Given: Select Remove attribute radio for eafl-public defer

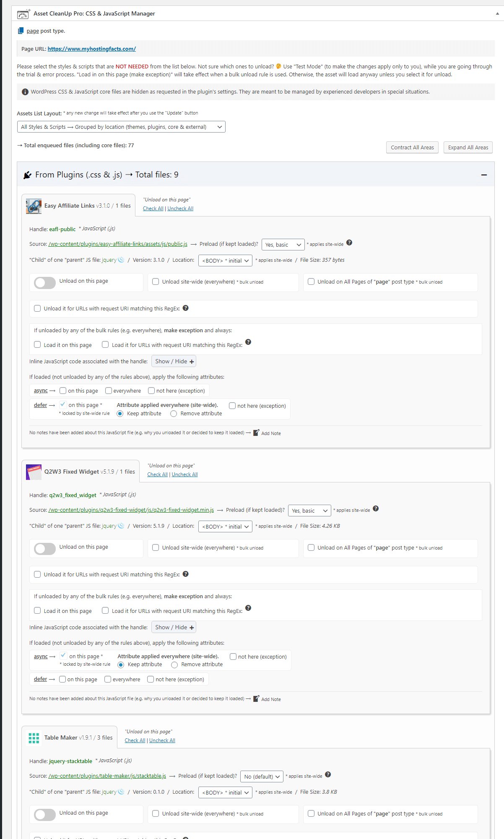Looking at the screenshot, I should [x=174, y=414].
